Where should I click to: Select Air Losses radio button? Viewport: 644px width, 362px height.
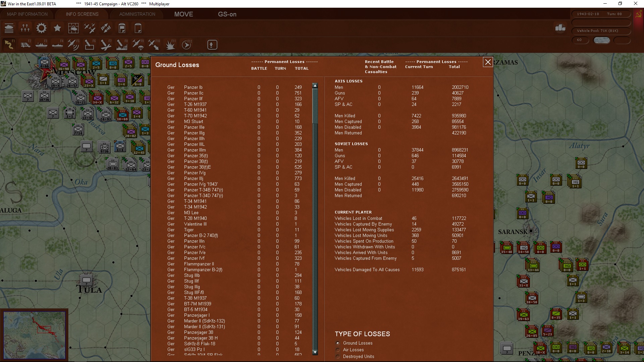(x=338, y=350)
